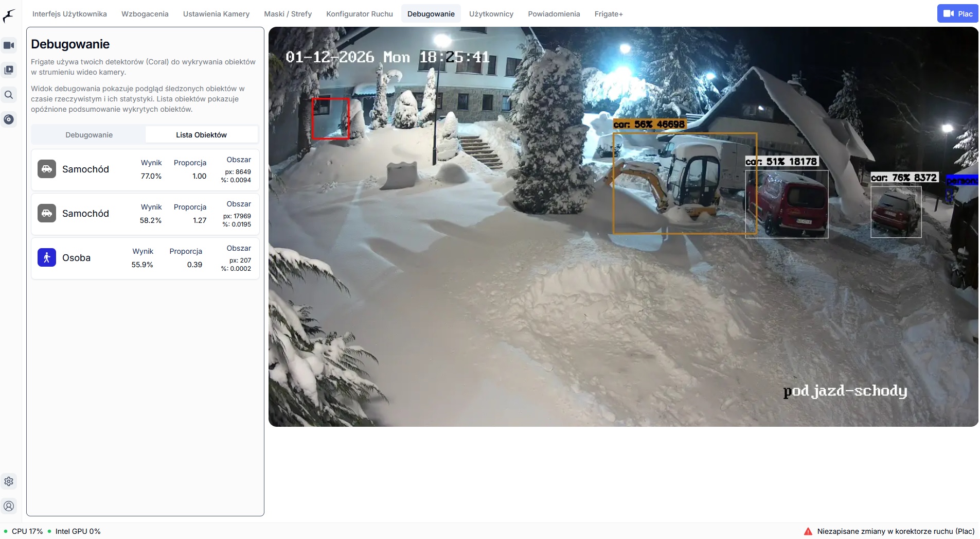Click the red warning triangle in the status bar
The height and width of the screenshot is (539, 980).
[808, 531]
